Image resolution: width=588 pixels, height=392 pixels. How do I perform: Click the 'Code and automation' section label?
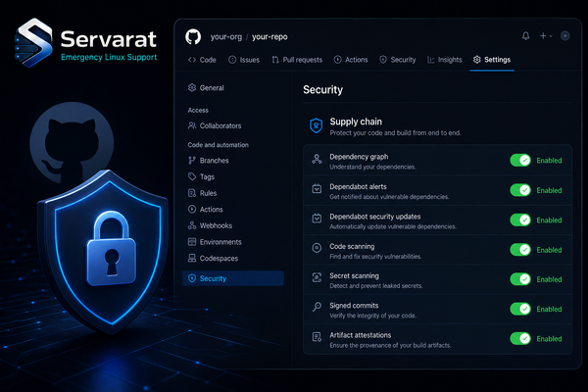pos(218,145)
